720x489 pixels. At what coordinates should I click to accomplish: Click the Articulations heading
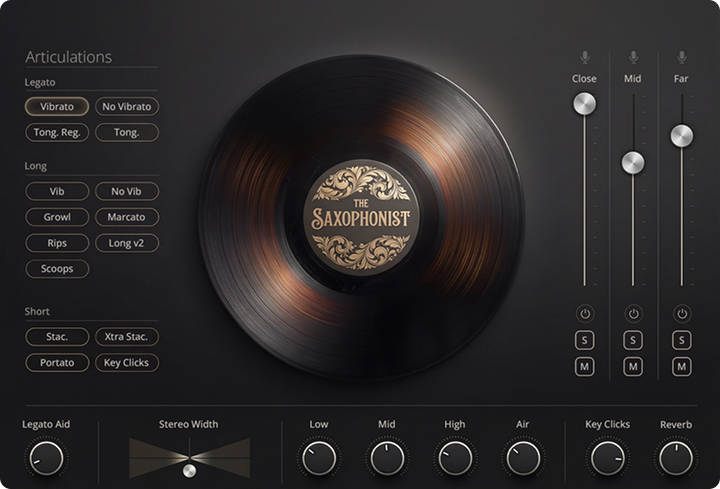[69, 57]
